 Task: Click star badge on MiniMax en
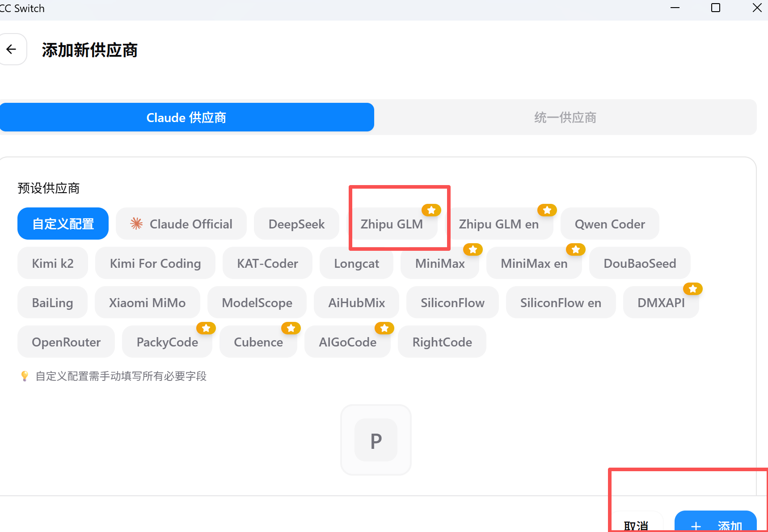(576, 249)
